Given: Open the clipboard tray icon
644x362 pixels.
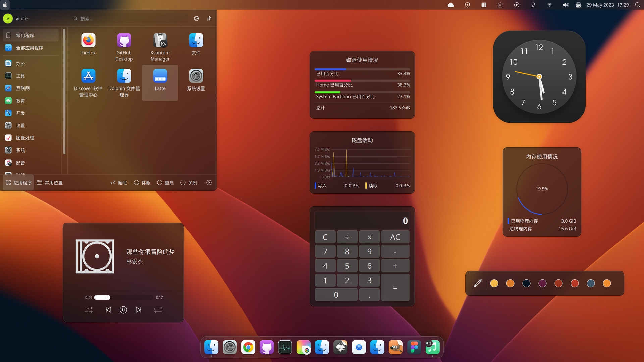Looking at the screenshot, I should [x=500, y=5].
